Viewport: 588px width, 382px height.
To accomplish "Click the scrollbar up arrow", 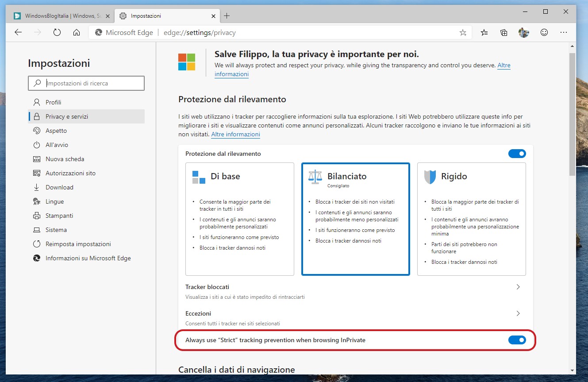I will 572,46.
